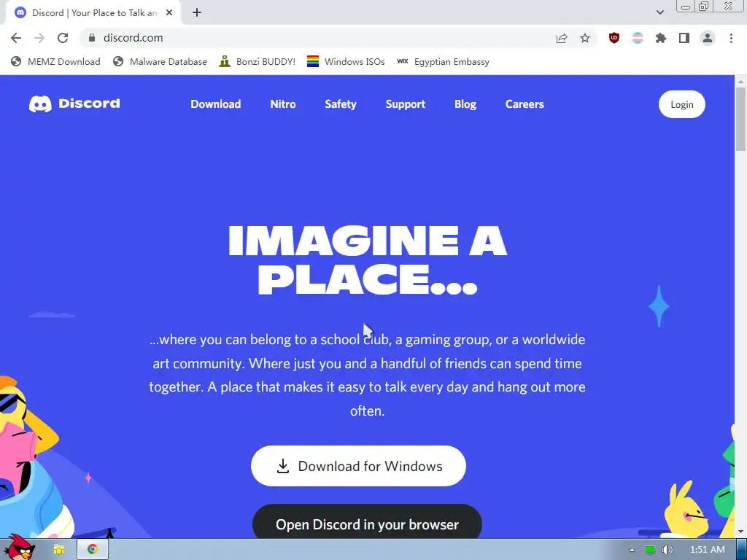This screenshot has height=560, width=747.
Task: Show hidden system tray icons arrow
Action: pos(632,550)
